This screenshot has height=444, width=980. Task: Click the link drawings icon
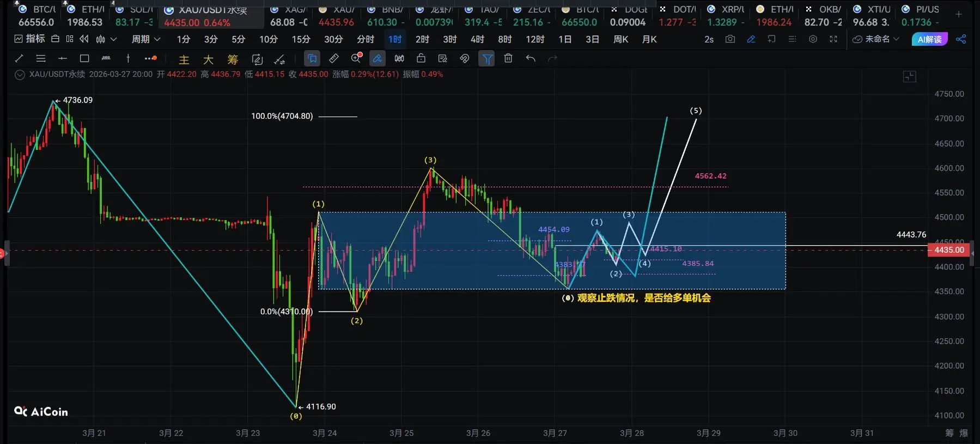(x=465, y=58)
